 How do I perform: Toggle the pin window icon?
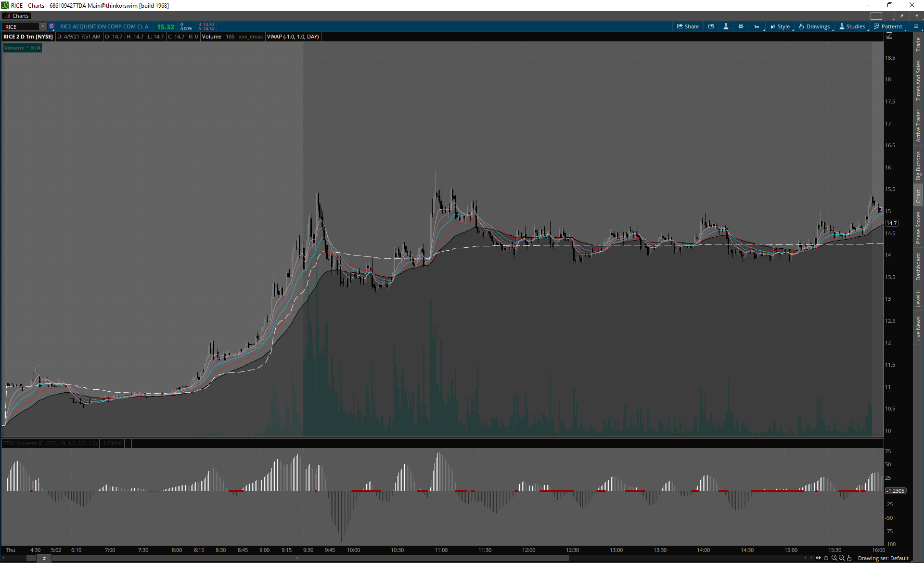point(902,16)
